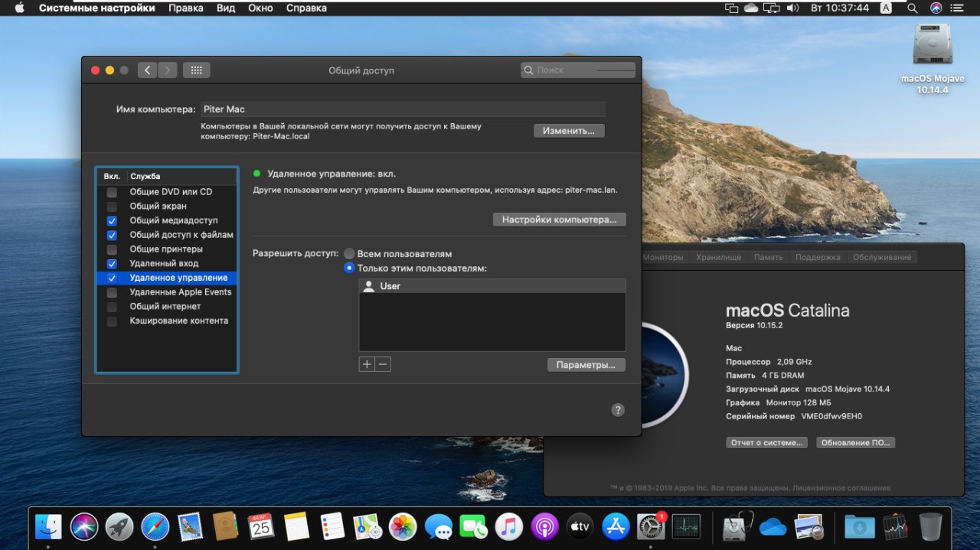Open the App Store icon in dock

tap(616, 526)
